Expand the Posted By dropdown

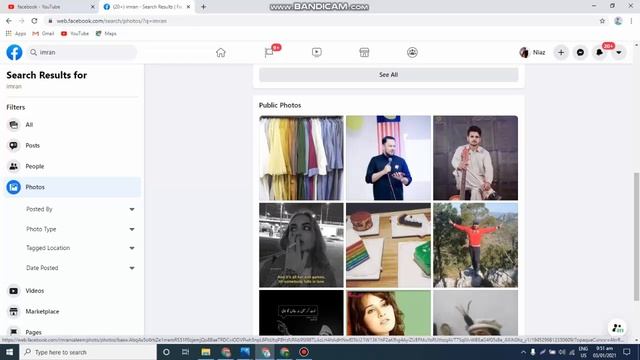(x=80, y=209)
